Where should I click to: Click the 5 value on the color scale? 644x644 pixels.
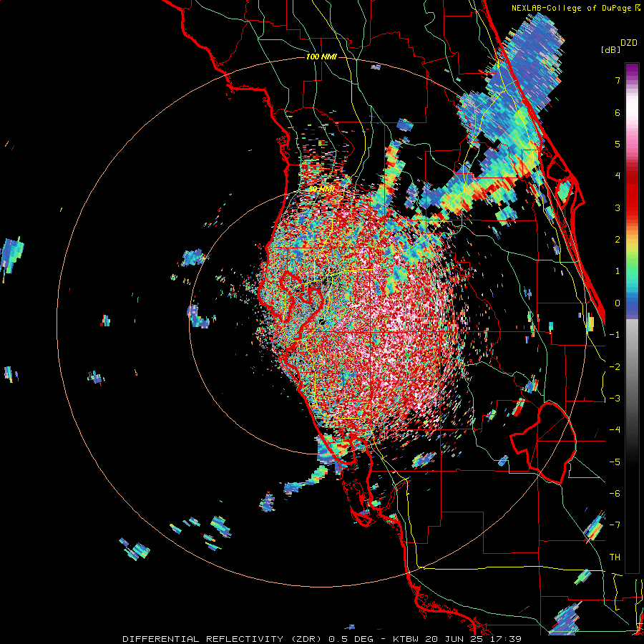(618, 144)
